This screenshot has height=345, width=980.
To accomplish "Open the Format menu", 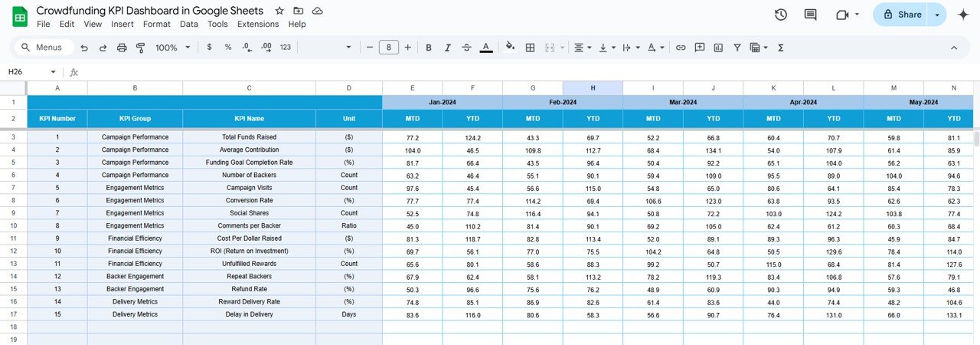I will 157,24.
